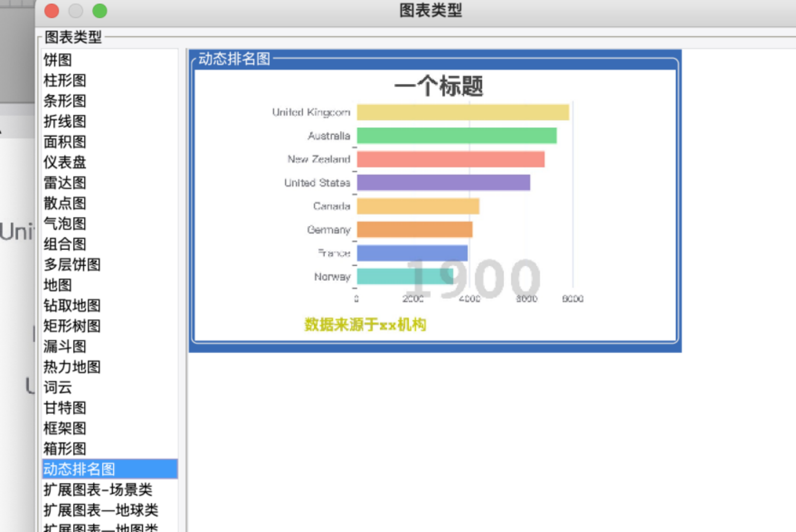Select 面积图 chart type
The height and width of the screenshot is (532, 796).
65,142
